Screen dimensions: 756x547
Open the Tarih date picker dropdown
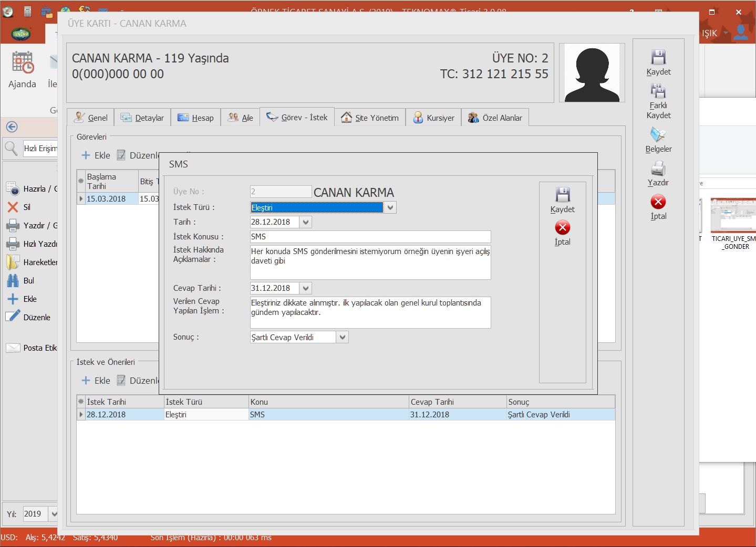pos(306,222)
